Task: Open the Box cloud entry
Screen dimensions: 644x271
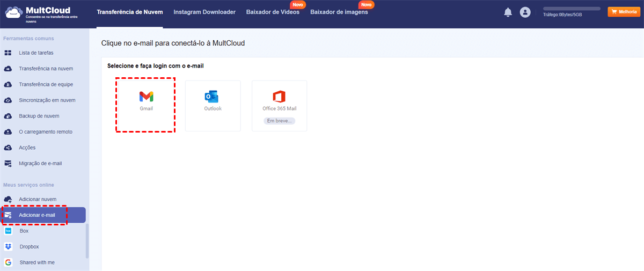Action: [24, 231]
